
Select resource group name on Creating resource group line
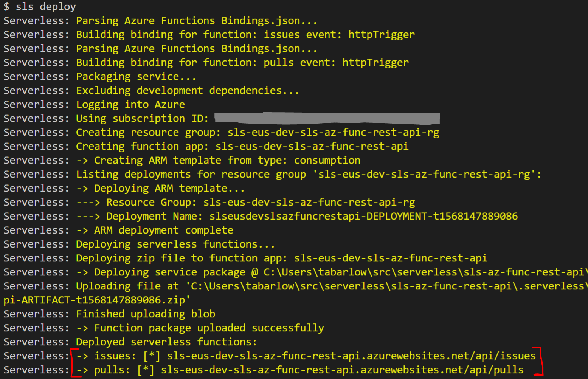point(333,133)
